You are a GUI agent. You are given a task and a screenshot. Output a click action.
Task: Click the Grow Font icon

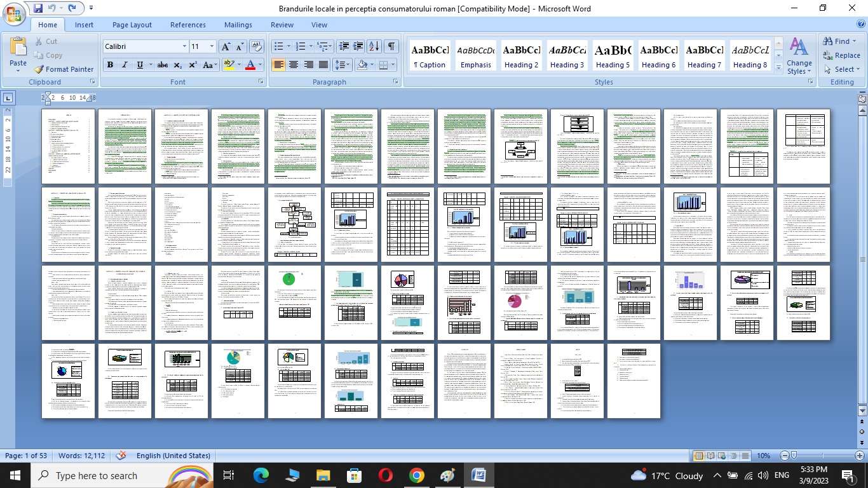coord(226,46)
